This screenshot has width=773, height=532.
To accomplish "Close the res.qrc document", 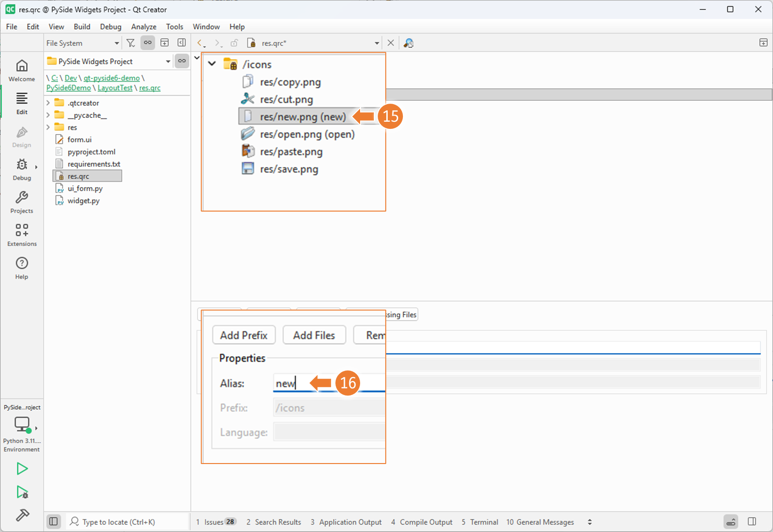I will click(391, 43).
